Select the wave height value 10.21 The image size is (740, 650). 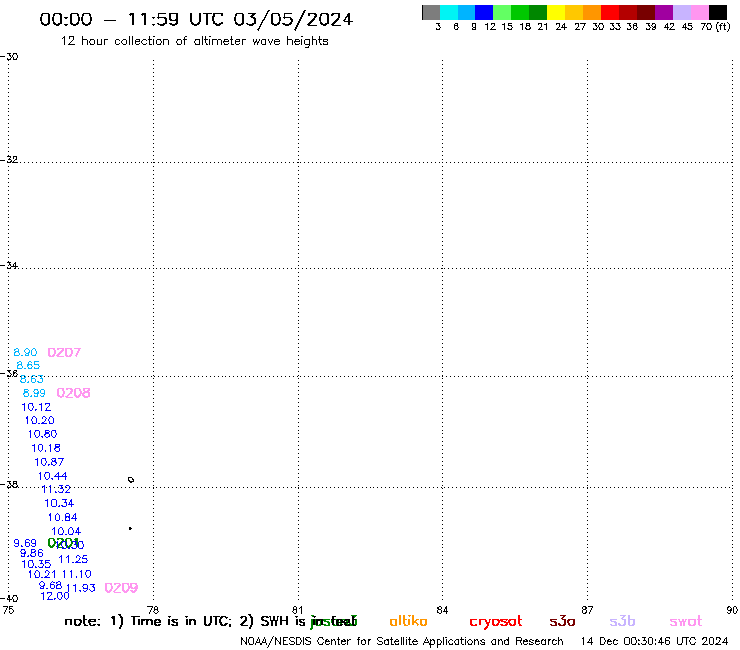pyautogui.click(x=42, y=574)
